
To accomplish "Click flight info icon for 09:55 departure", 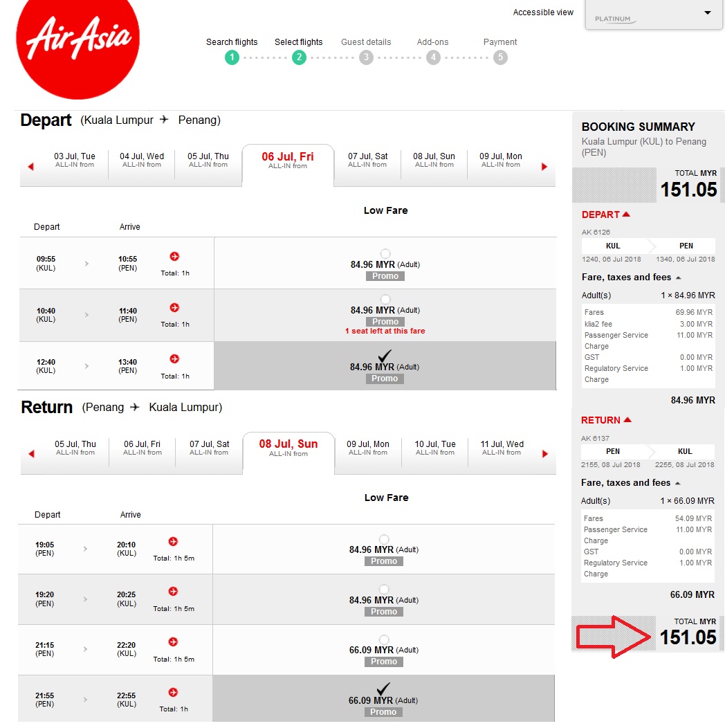I will click(174, 257).
